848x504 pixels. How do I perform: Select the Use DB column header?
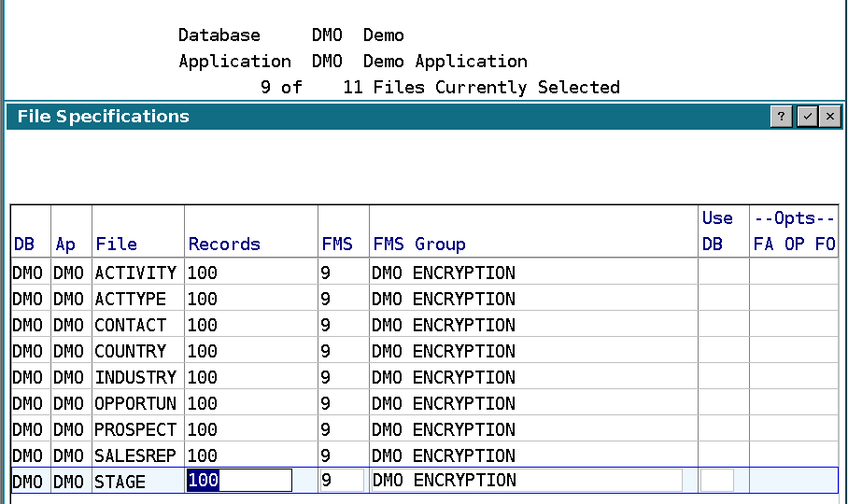[717, 231]
